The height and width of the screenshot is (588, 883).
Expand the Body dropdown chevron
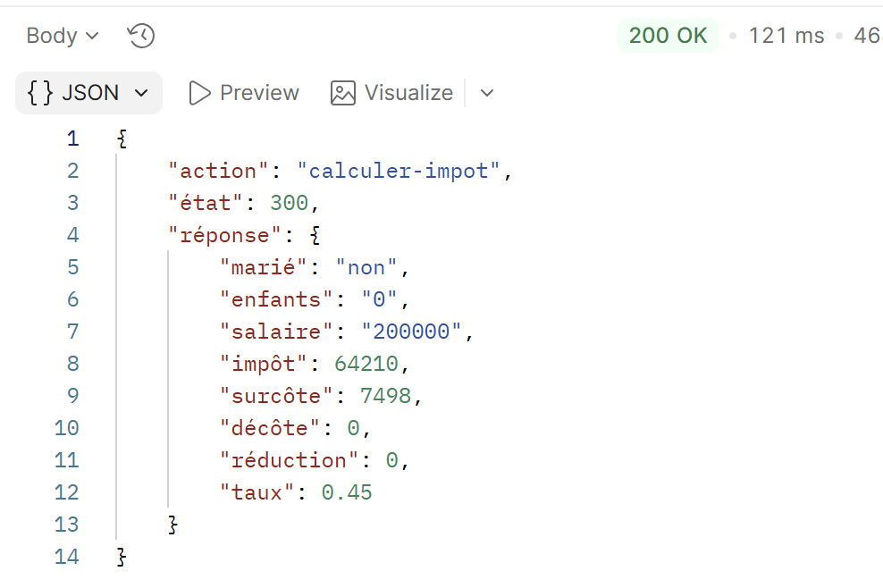coord(92,37)
